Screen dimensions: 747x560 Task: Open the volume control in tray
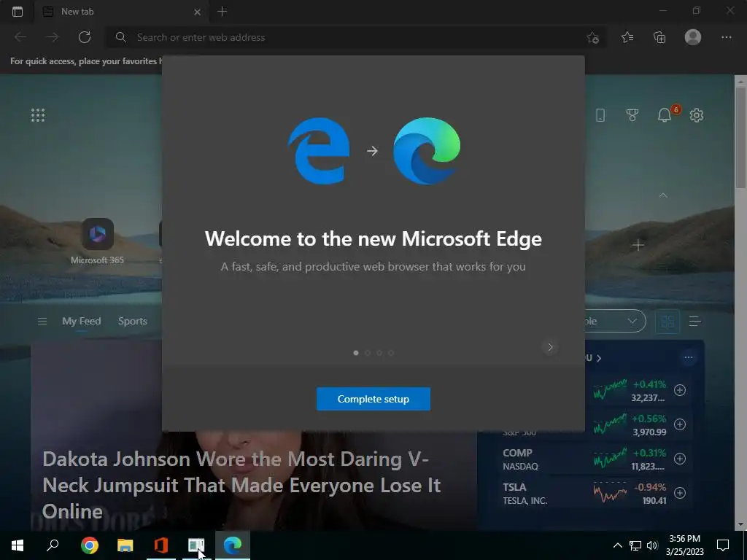click(652, 545)
